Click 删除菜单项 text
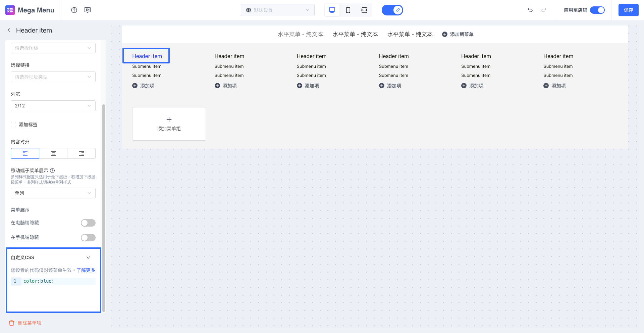Viewport: 644px width, 333px height. pos(30,323)
